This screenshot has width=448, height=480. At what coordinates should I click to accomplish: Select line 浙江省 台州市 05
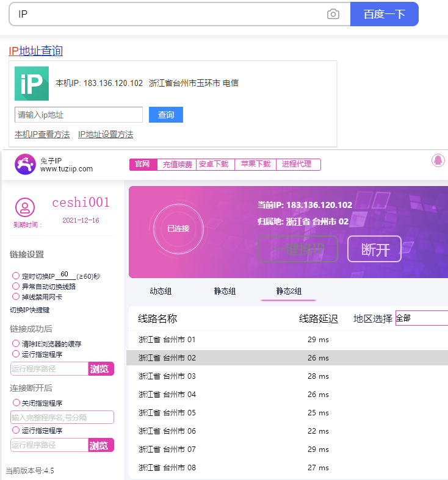pyautogui.click(x=287, y=413)
